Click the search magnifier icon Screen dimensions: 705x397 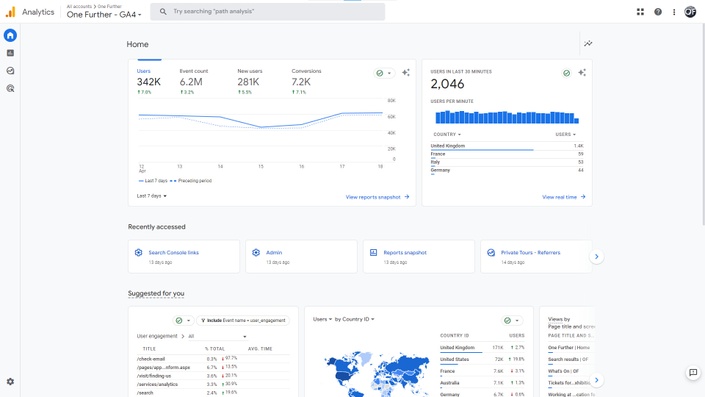tap(163, 11)
